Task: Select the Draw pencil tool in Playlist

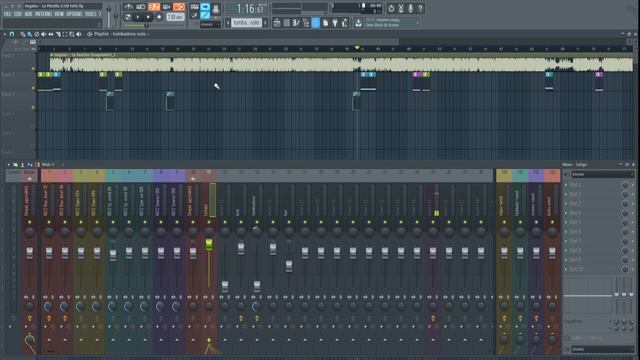Action: coord(23,34)
